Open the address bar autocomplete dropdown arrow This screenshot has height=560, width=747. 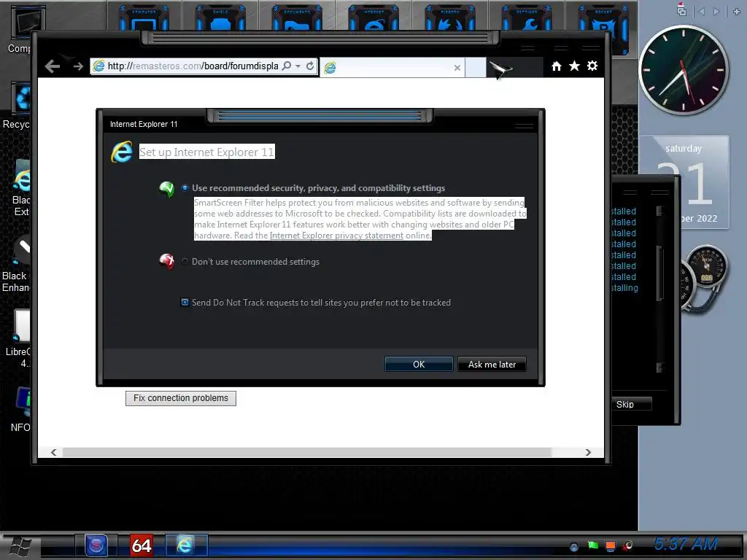298,66
